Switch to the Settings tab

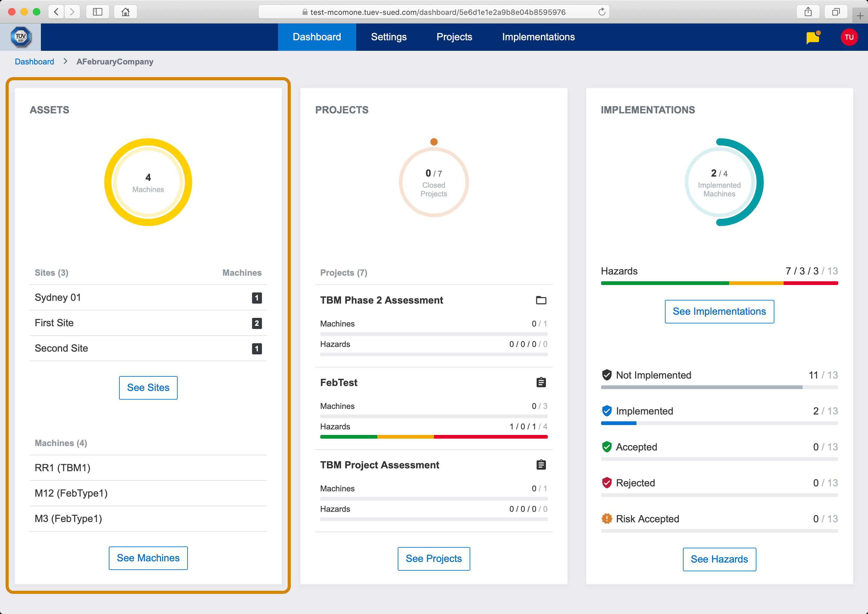389,37
